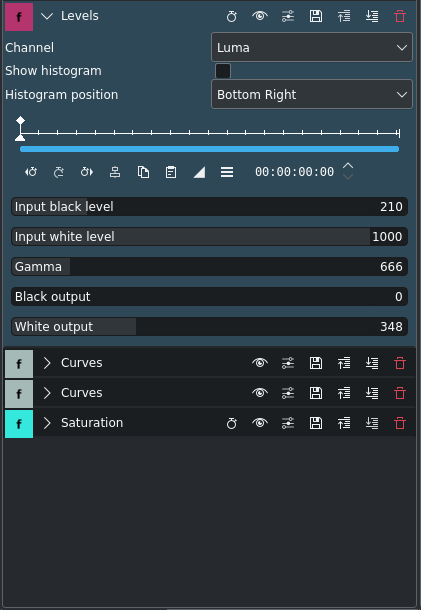421x610 pixels.
Task: Click the Gamma slider
Action: [x=209, y=266]
